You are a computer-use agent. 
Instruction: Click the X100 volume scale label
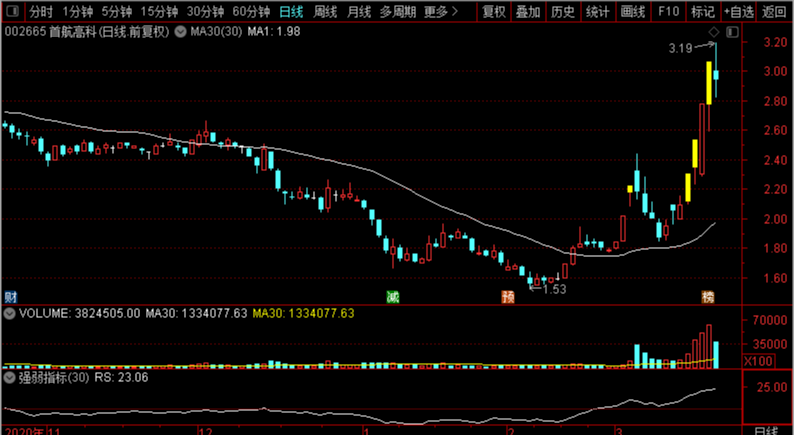pos(758,361)
